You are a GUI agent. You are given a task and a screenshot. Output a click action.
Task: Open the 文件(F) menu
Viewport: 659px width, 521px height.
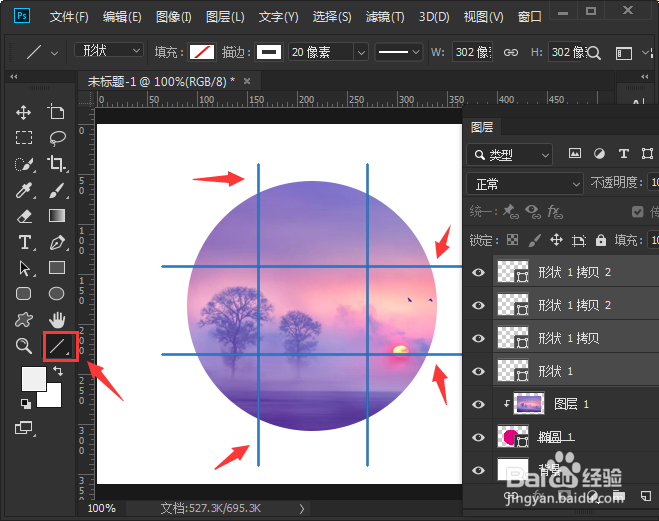click(x=69, y=17)
